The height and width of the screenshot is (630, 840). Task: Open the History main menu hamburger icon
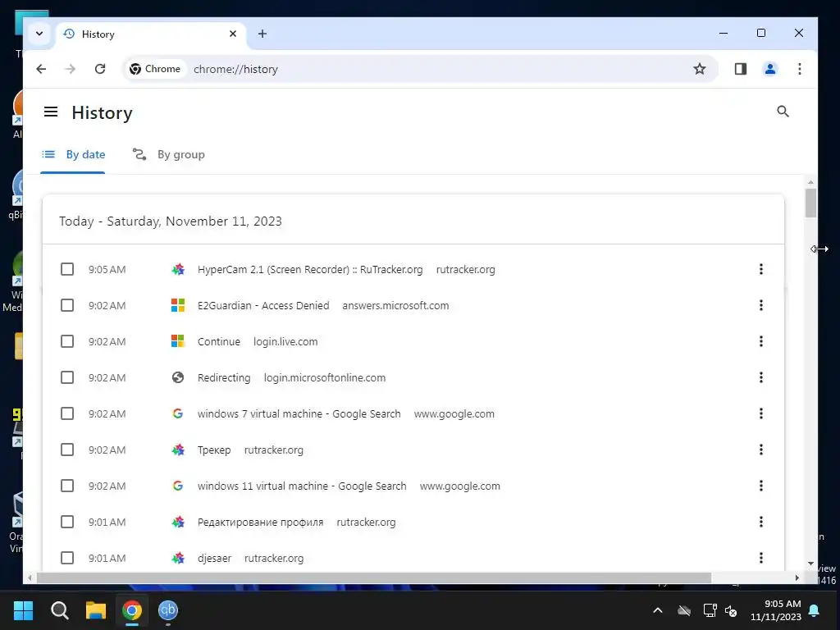[51, 112]
